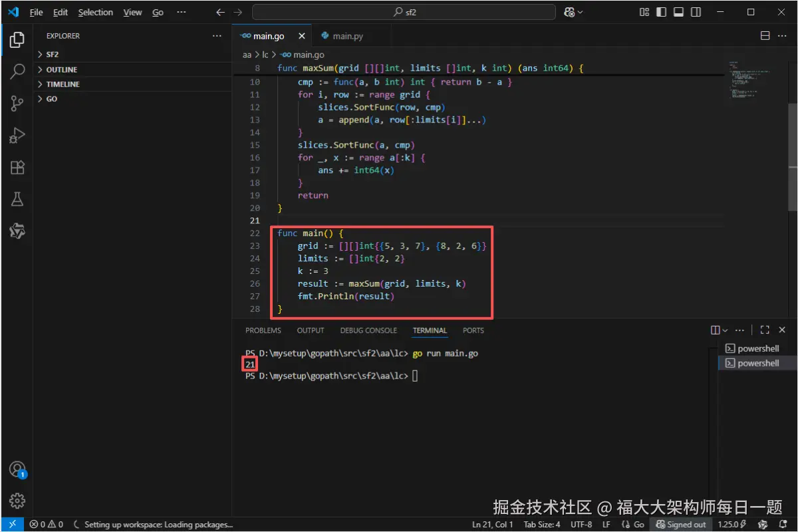The height and width of the screenshot is (532, 798).
Task: Click the sf2 command center search box
Action: (404, 12)
